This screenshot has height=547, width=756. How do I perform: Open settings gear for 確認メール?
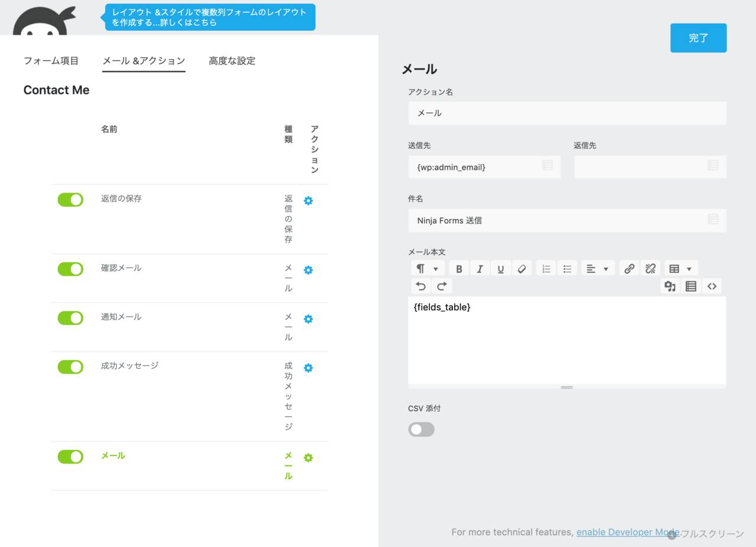click(x=308, y=270)
